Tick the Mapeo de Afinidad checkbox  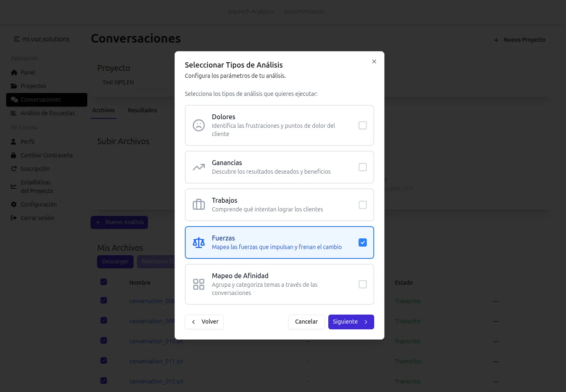[x=362, y=284]
